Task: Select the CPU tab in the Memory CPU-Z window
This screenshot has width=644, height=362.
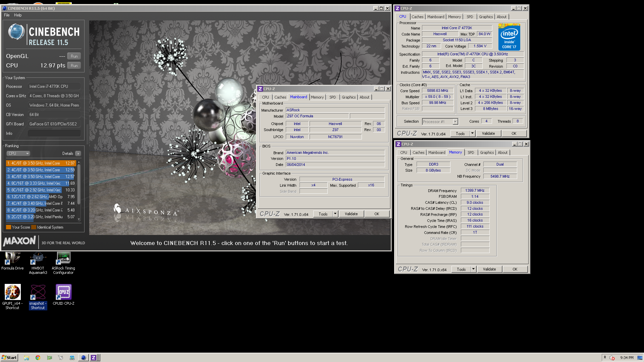Action: click(x=404, y=153)
